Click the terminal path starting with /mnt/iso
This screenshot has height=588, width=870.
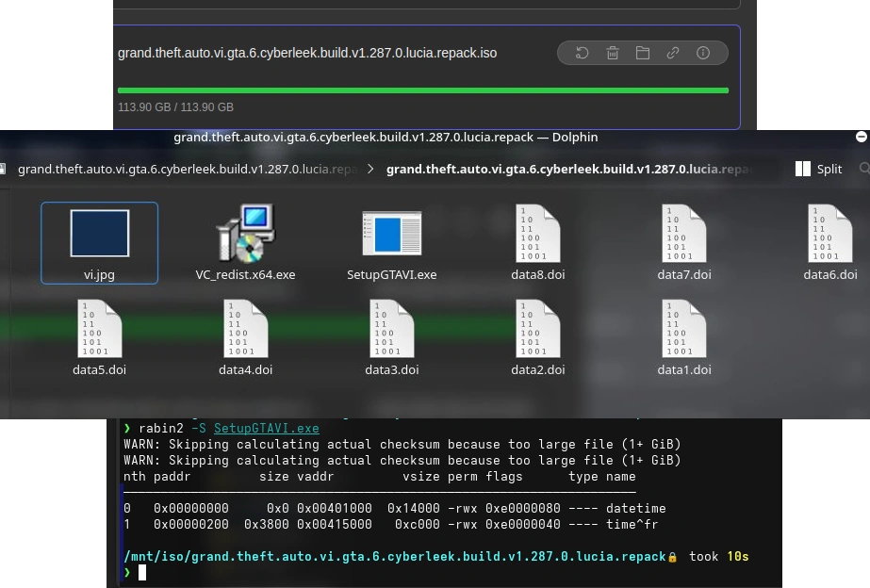pyautogui.click(x=395, y=556)
